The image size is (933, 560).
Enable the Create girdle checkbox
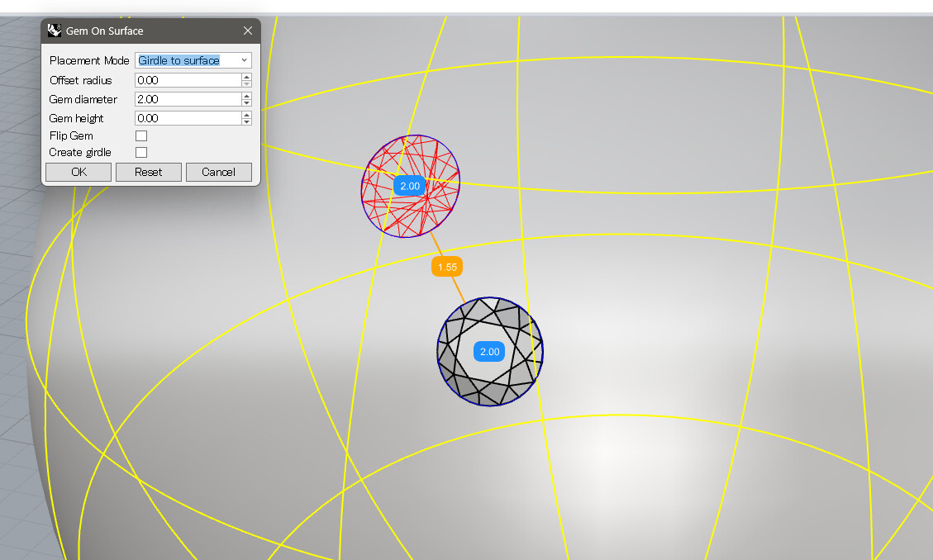[140, 152]
